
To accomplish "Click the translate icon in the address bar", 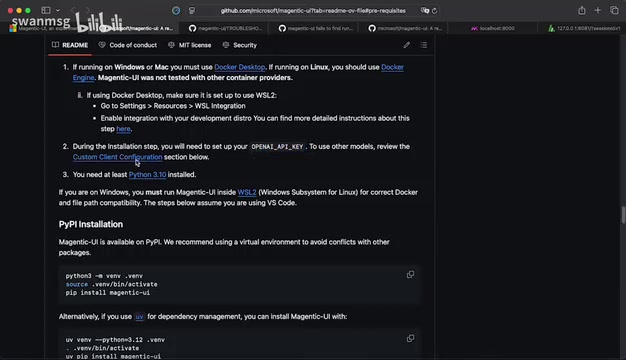I will coord(424,11).
